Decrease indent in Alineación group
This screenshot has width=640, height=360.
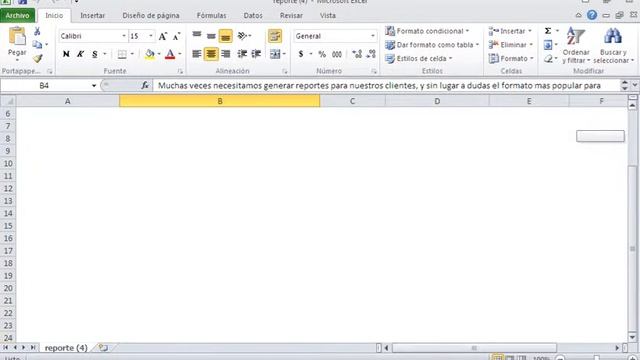coord(242,54)
